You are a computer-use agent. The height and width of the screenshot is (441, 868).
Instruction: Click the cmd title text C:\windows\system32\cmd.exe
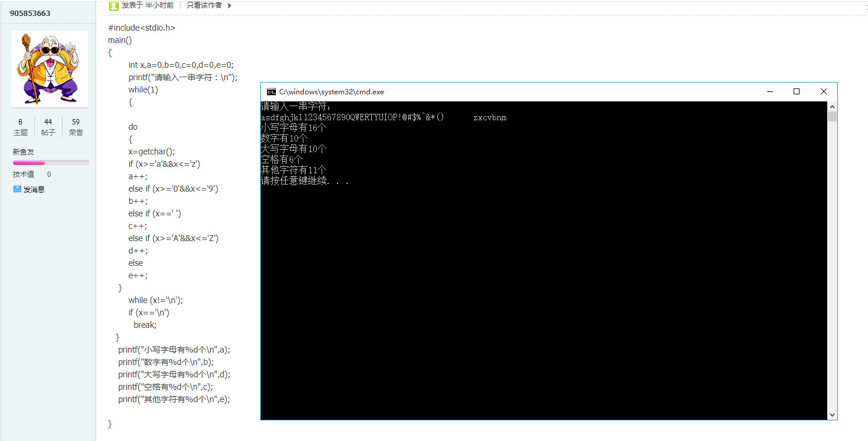point(332,91)
